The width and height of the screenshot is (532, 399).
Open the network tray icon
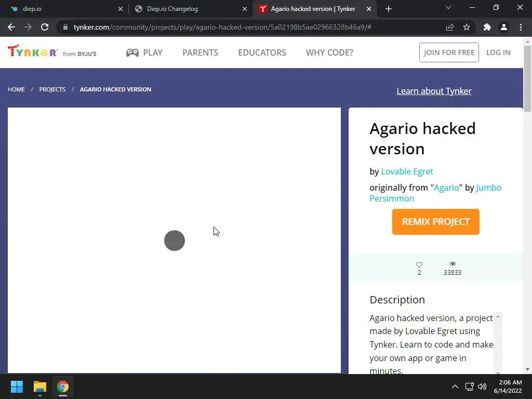pos(470,387)
